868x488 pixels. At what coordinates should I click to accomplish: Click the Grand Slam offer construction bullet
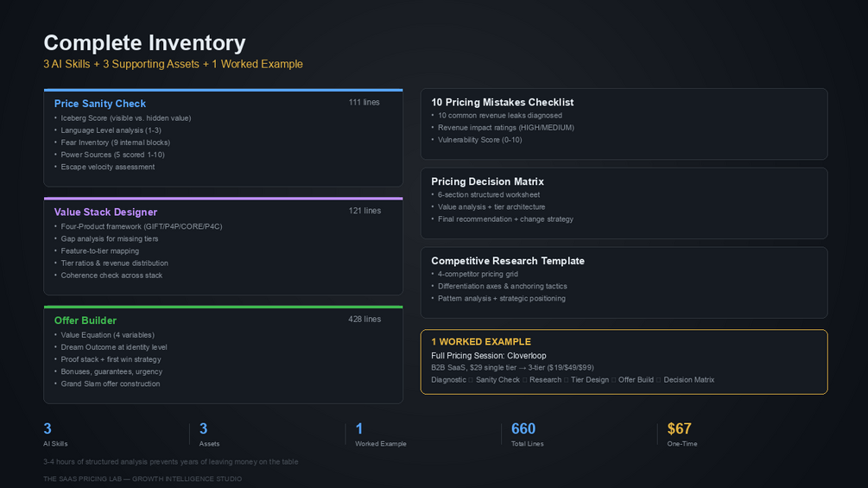coord(111,383)
